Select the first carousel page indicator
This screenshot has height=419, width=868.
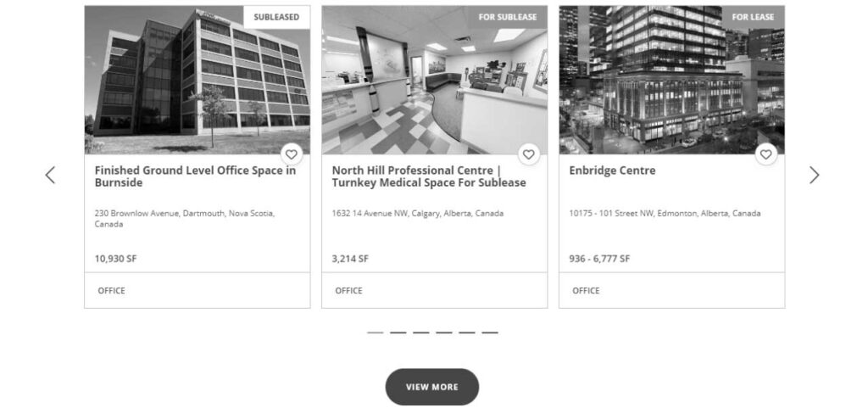coord(375,332)
